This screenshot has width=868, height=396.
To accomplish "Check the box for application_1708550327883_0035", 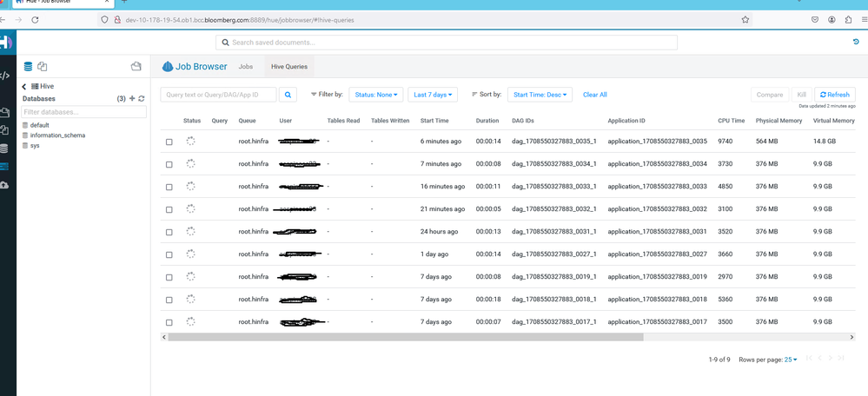I will pyautogui.click(x=169, y=142).
